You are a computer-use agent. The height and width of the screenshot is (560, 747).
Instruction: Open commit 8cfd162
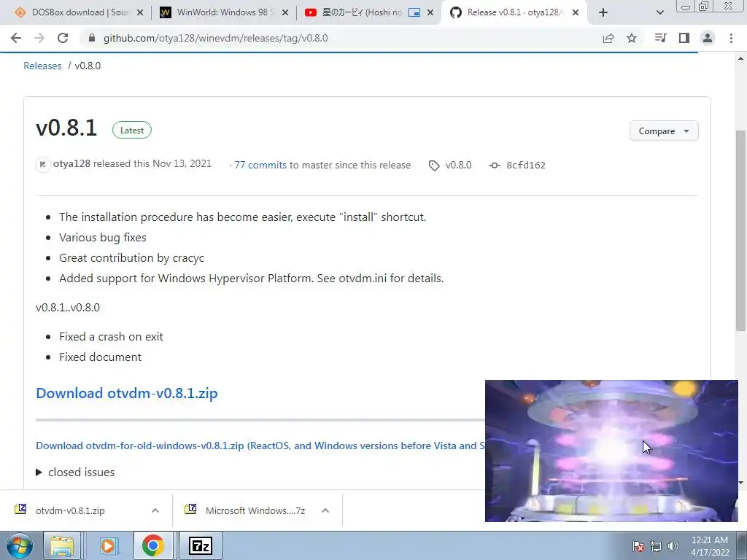(x=525, y=166)
